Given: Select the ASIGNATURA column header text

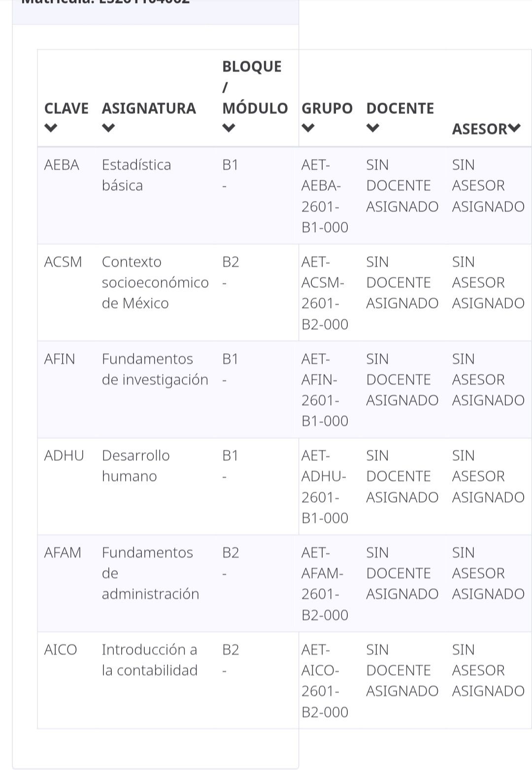Looking at the screenshot, I should (x=149, y=108).
